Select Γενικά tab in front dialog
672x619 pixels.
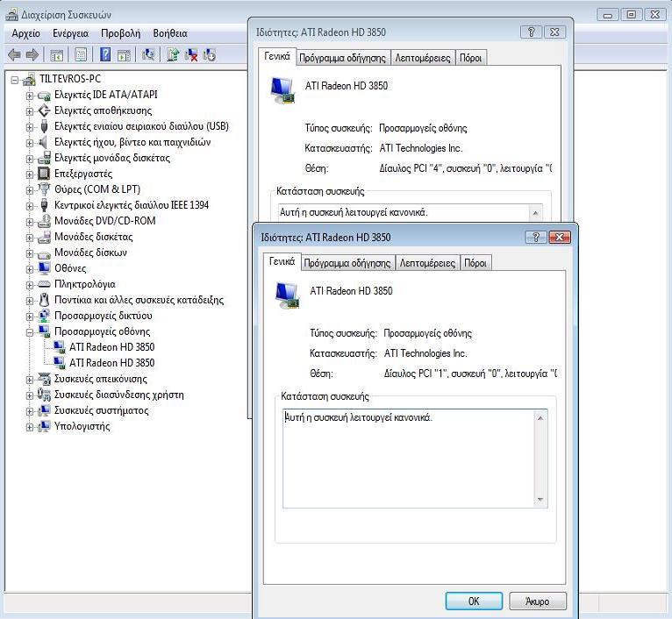[x=282, y=261]
